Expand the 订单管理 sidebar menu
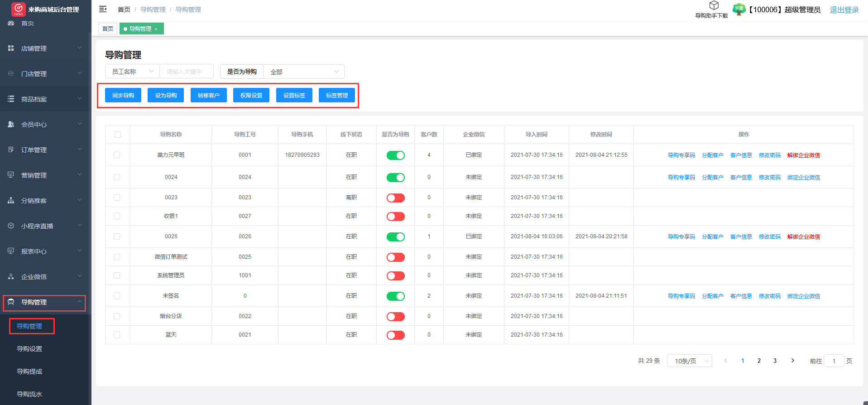 pyautogui.click(x=45, y=149)
